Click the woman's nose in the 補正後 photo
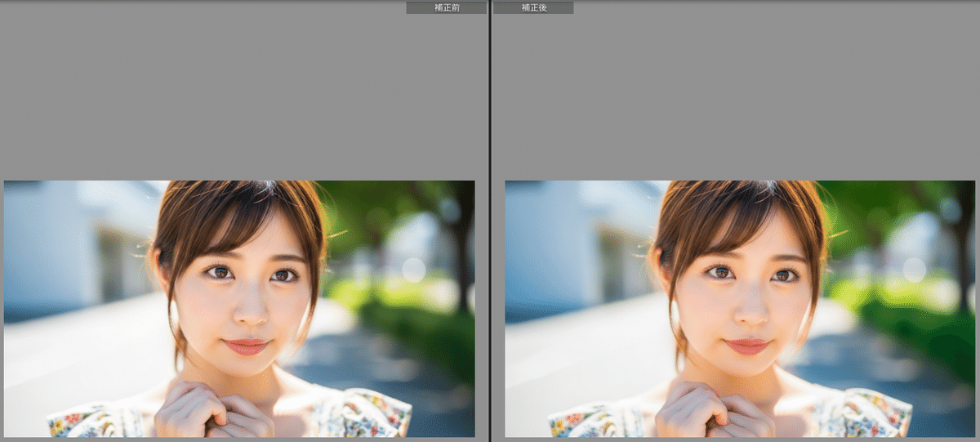 point(751,307)
